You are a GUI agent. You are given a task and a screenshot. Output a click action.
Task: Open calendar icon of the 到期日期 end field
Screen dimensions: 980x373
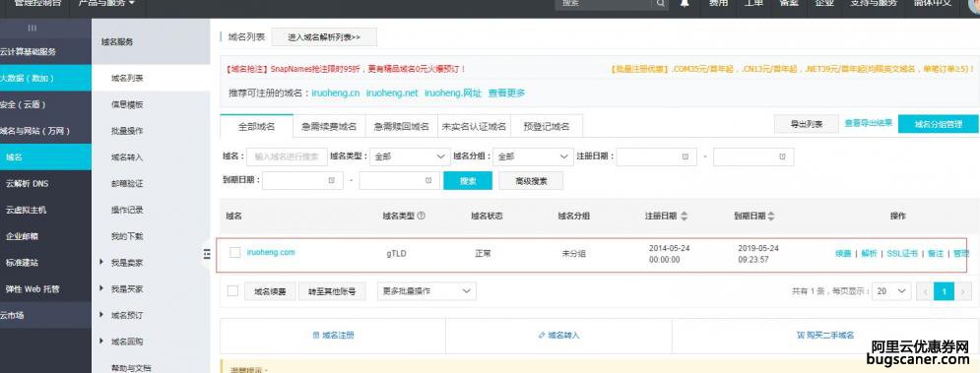[x=428, y=180]
